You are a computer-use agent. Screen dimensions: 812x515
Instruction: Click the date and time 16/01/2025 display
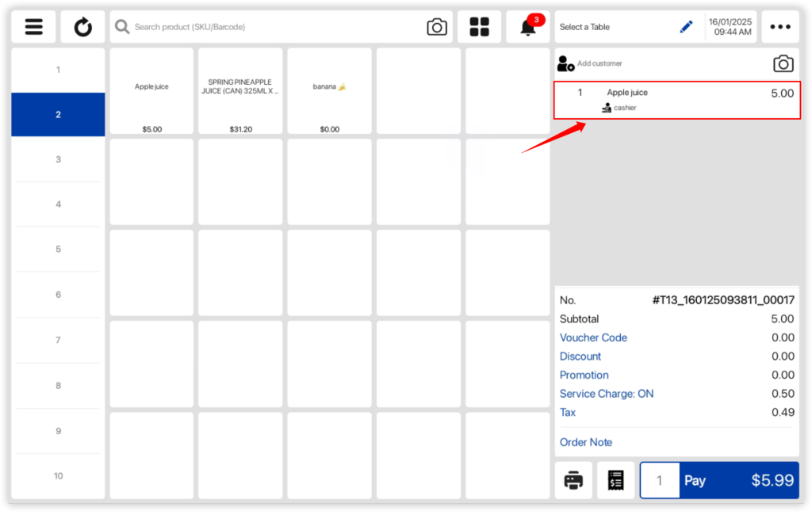pos(730,27)
